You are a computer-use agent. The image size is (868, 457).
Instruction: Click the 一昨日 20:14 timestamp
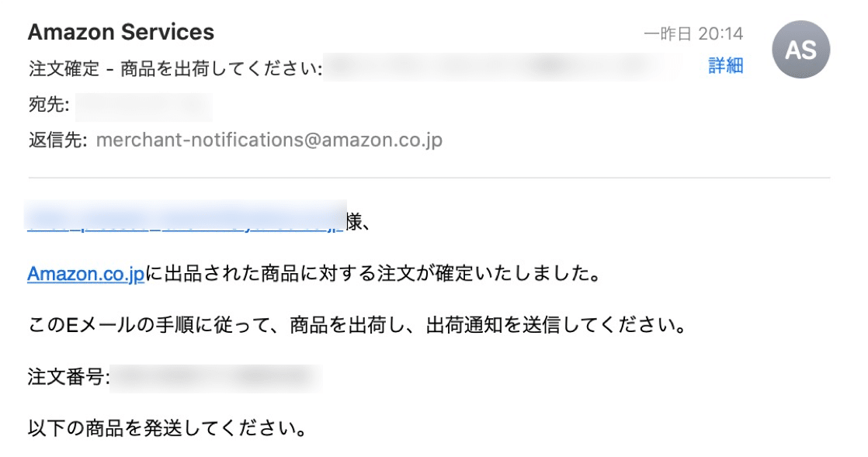[x=693, y=34]
